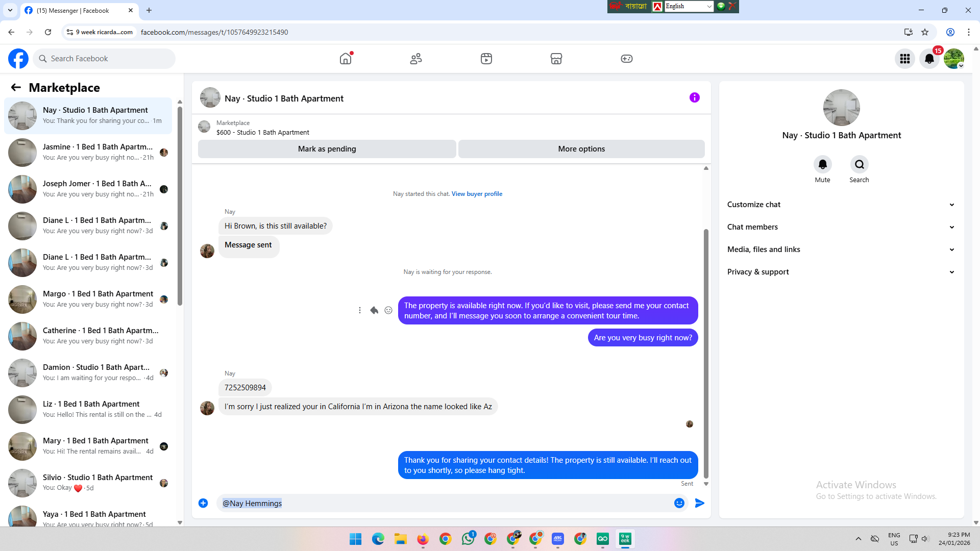Mark the listing as pending
The image size is (980, 551).
point(327,149)
